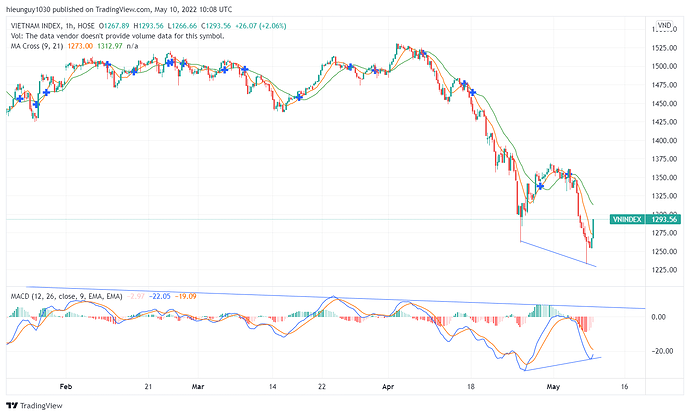Screen dimensions: 690x416
Task: Click the 1500.00 price axis label
Action: pos(664,66)
